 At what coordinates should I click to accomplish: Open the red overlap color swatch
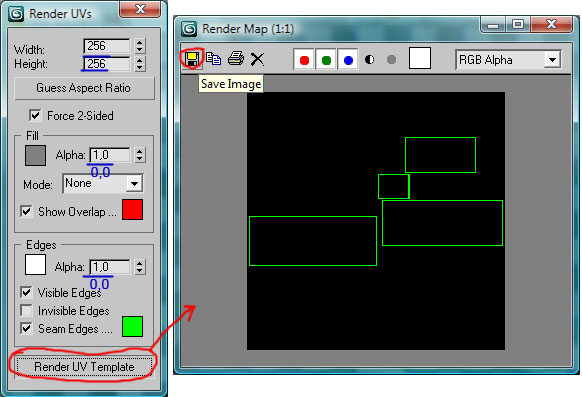133,210
